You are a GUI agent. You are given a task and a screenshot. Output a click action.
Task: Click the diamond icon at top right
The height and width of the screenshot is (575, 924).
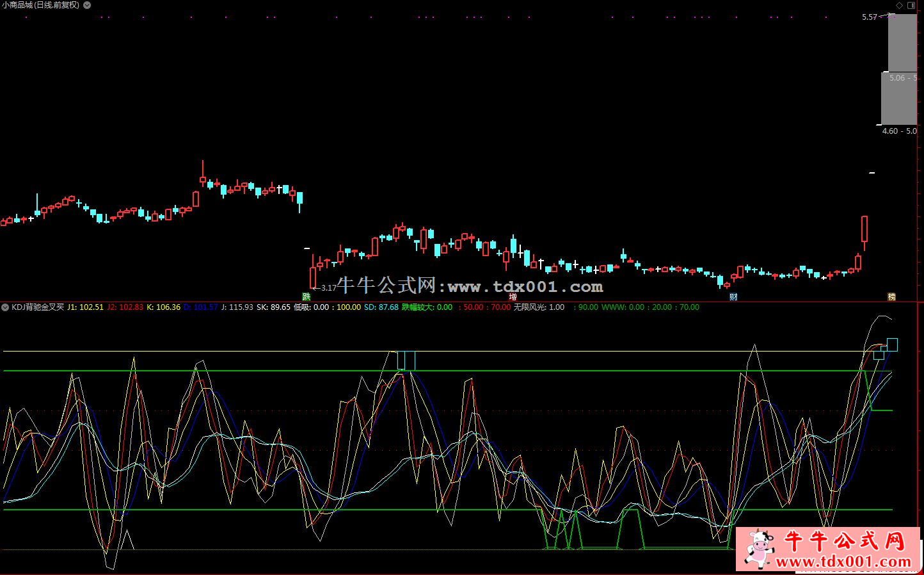click(900, 5)
